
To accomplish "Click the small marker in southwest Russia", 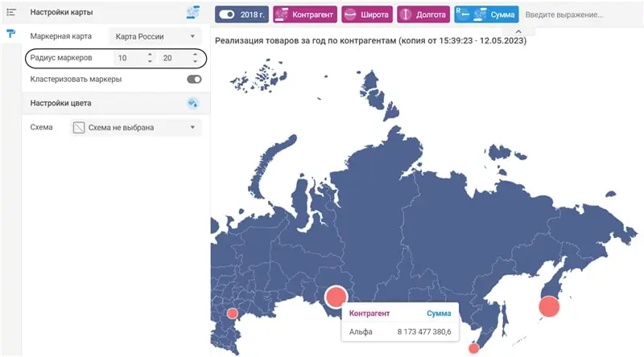I will point(233,314).
